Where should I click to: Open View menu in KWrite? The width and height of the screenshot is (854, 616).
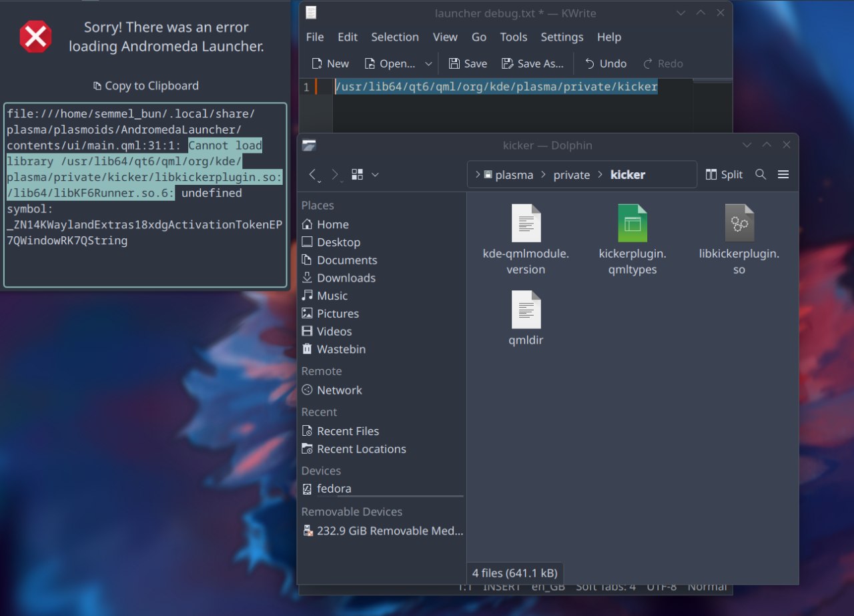point(445,37)
